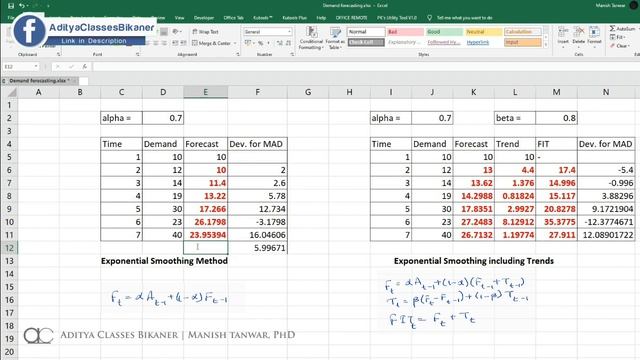Apply the Bad cell style
This screenshot has height=360, width=640.
pos(405,31)
